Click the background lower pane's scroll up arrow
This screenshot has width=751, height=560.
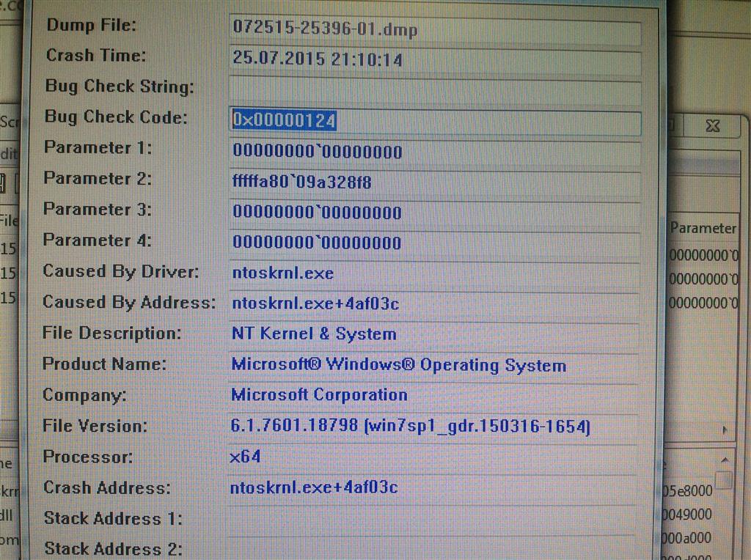click(x=725, y=461)
